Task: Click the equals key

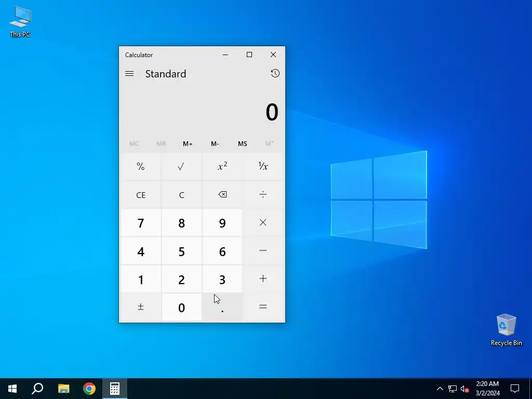Action: point(263,307)
